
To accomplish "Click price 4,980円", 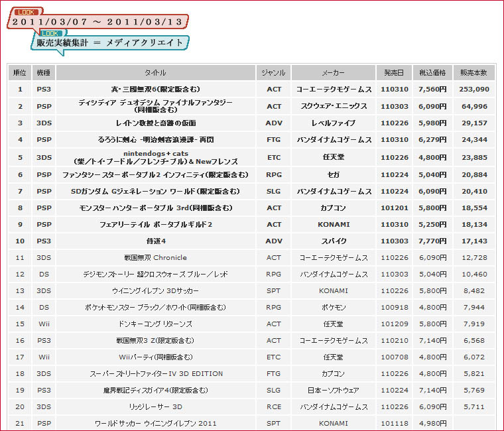I will pyautogui.click(x=432, y=424).
